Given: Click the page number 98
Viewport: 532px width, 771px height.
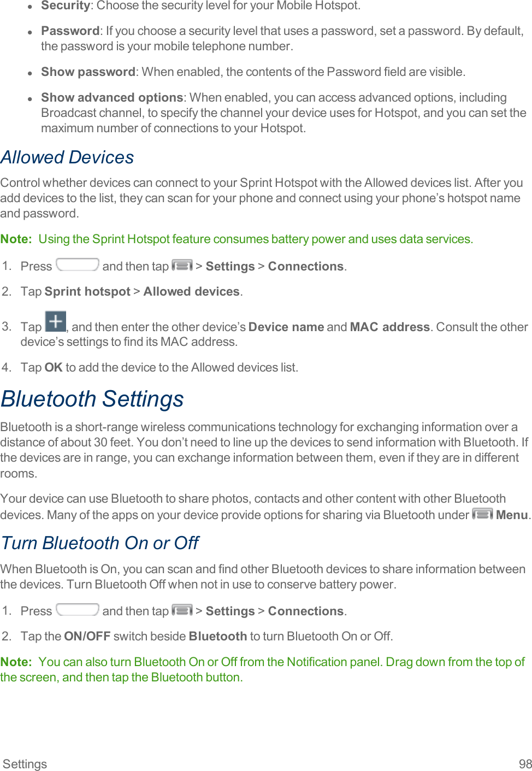Looking at the screenshot, I should (x=525, y=764).
